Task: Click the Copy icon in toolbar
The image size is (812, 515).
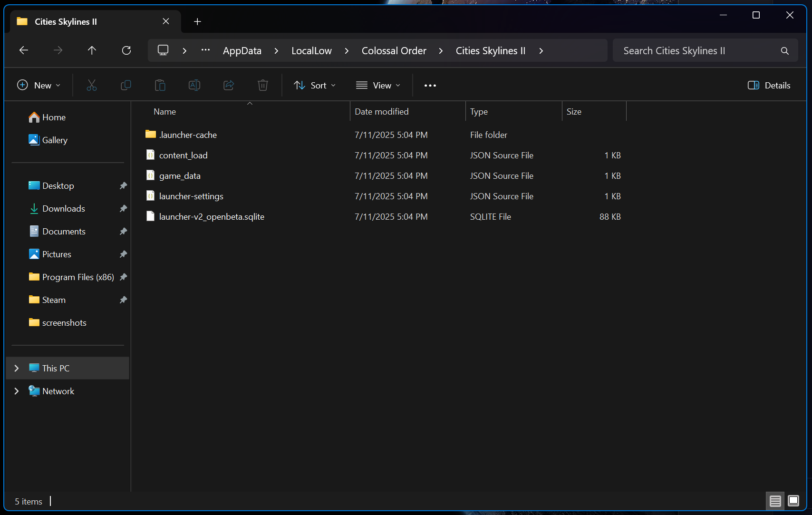Action: 126,86
